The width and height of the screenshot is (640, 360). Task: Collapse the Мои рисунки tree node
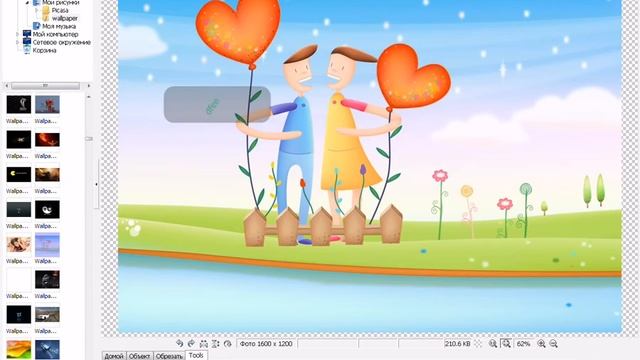(27, 2)
